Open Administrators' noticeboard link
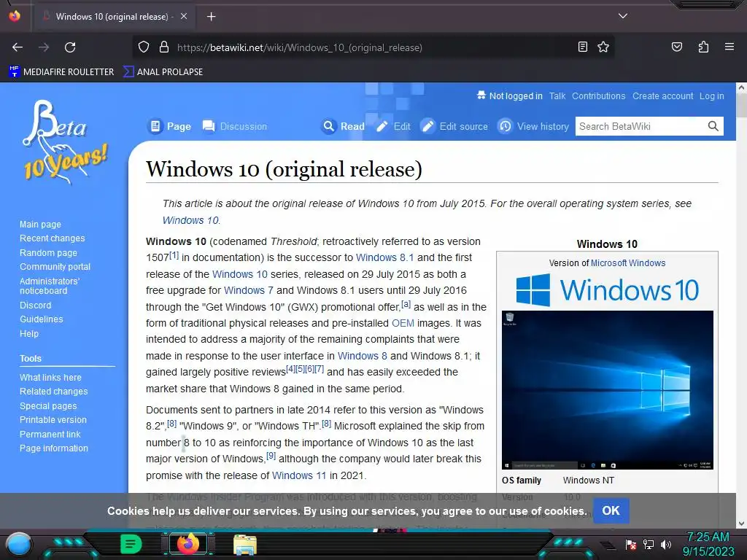The height and width of the screenshot is (560, 747). [50, 286]
